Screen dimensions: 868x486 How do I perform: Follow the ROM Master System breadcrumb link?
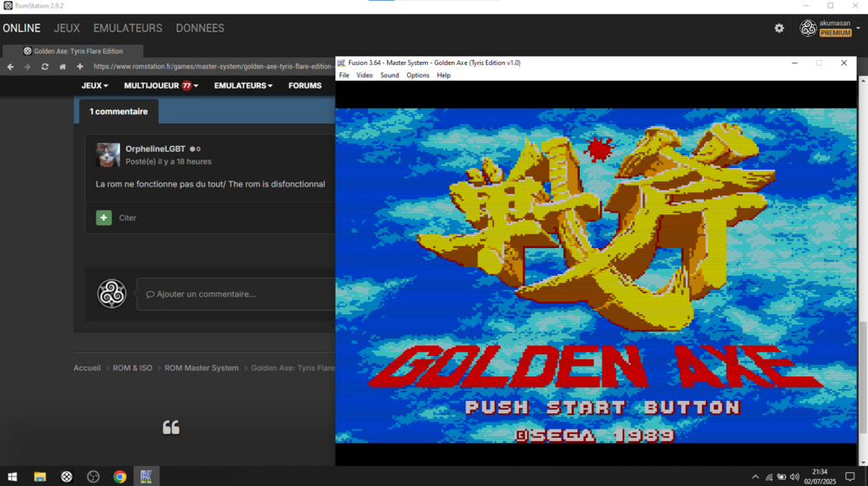pos(201,368)
